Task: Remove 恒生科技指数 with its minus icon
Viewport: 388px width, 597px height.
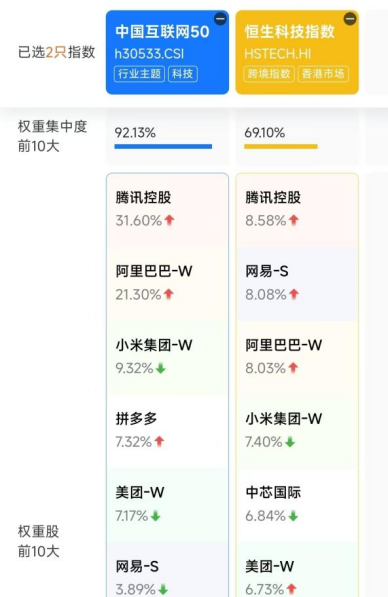Action: click(x=350, y=19)
